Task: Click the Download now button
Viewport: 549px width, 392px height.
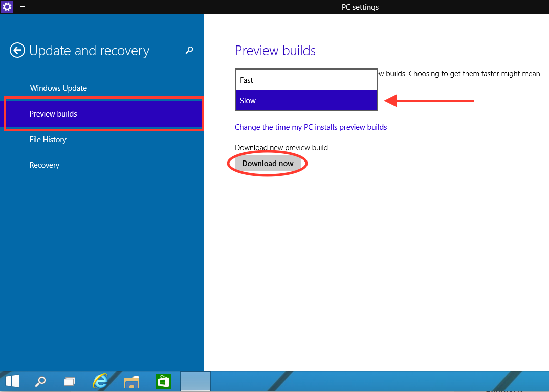Action: [x=268, y=164]
